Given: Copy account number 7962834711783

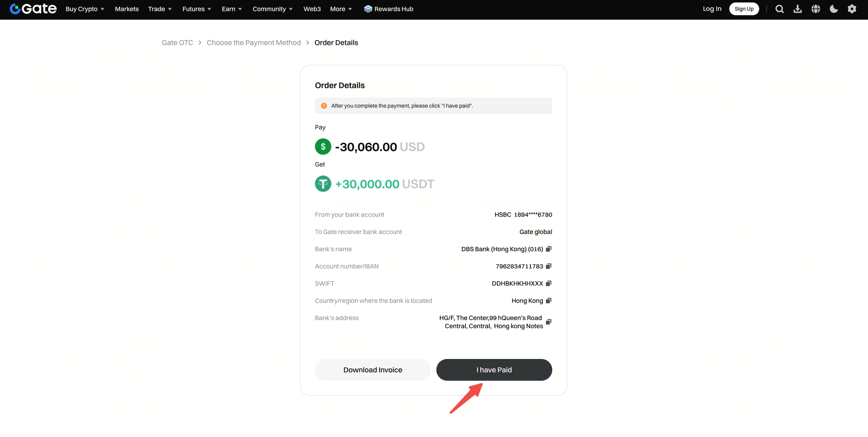Looking at the screenshot, I should pos(548,266).
